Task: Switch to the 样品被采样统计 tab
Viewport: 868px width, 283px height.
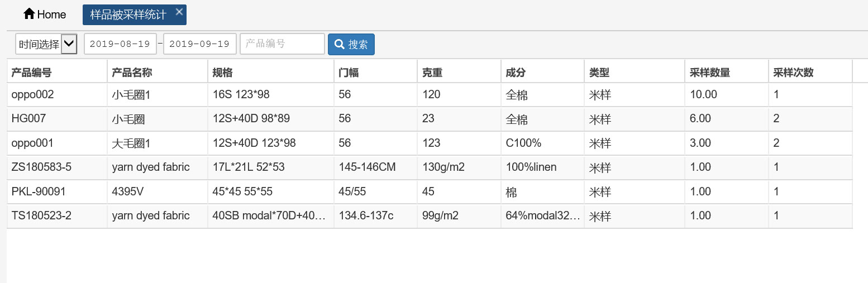Action: (128, 15)
